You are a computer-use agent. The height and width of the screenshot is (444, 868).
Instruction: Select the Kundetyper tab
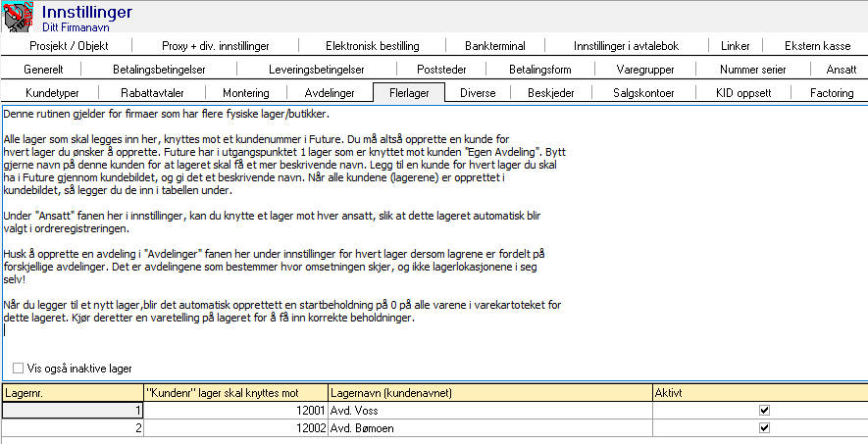pyautogui.click(x=52, y=93)
